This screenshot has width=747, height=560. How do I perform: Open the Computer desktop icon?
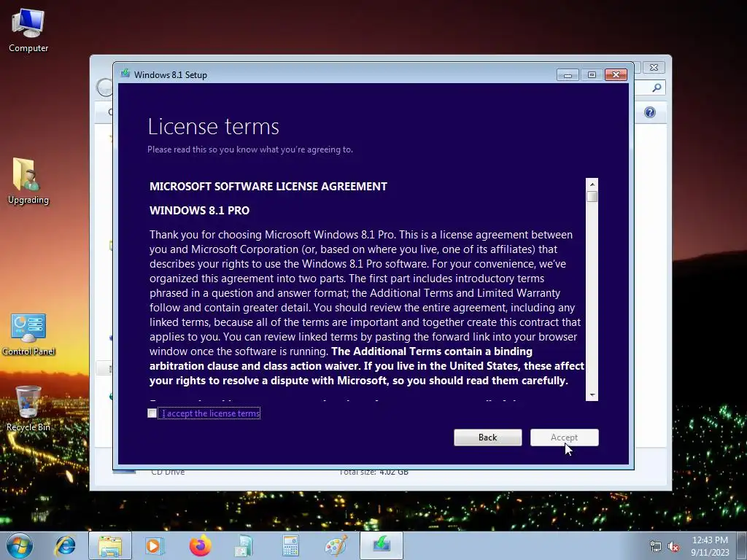(28, 31)
